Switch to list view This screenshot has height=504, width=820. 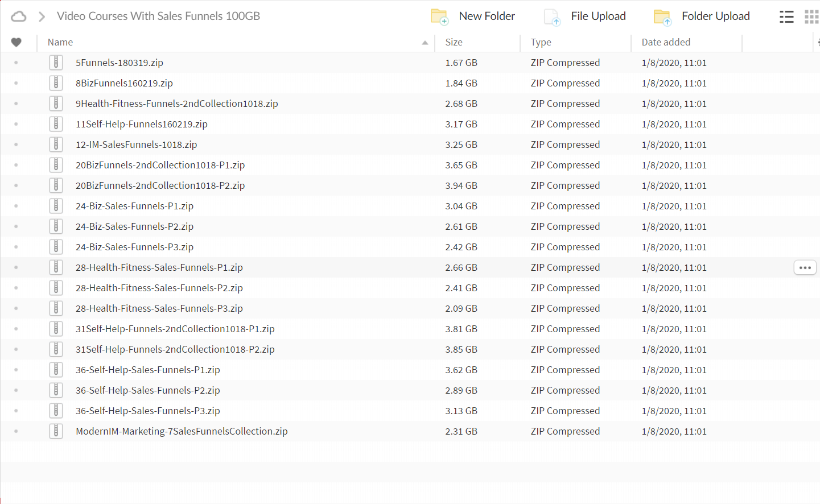[786, 17]
